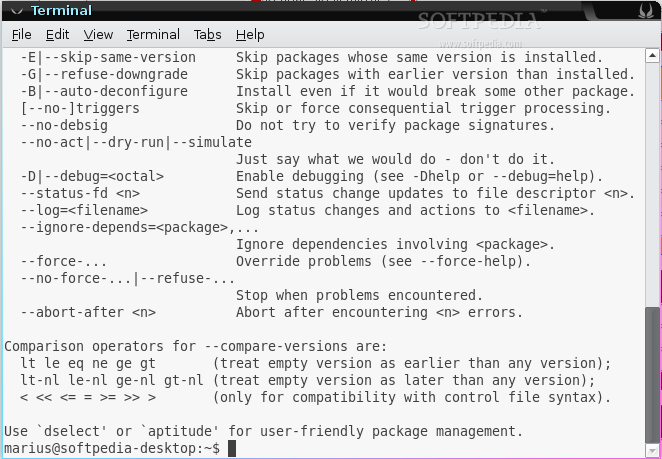Image resolution: width=662 pixels, height=459 pixels.
Task: Click the marius@softpedia-desktop prompt text
Action: 110,449
